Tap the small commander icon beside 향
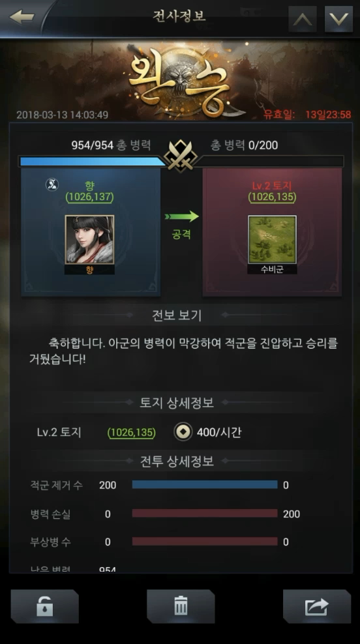The image size is (360, 644). coord(52,184)
